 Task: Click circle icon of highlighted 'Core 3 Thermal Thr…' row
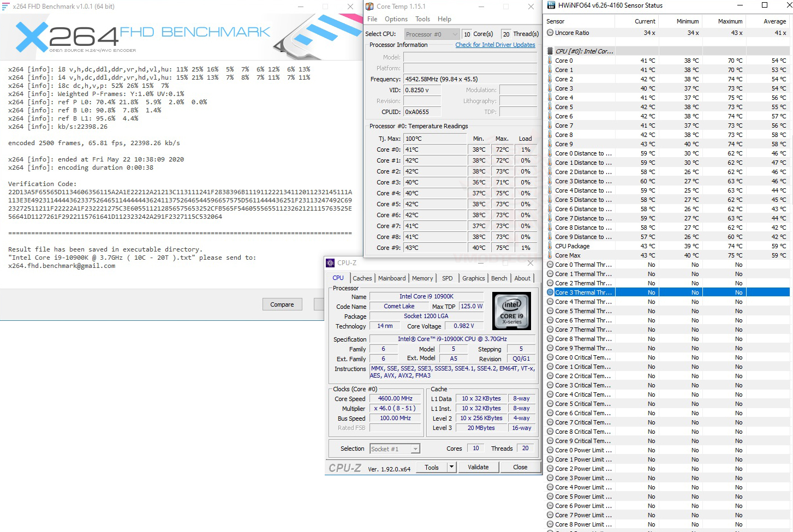point(550,292)
